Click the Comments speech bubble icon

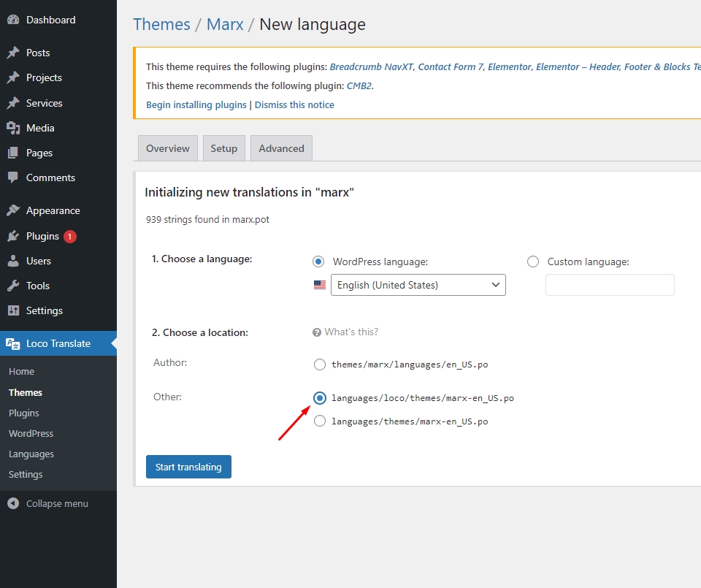tap(13, 177)
